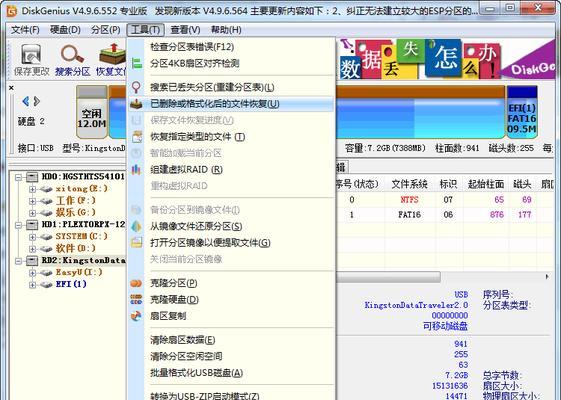Close the disk panel with the x icon

click(x=11, y=88)
